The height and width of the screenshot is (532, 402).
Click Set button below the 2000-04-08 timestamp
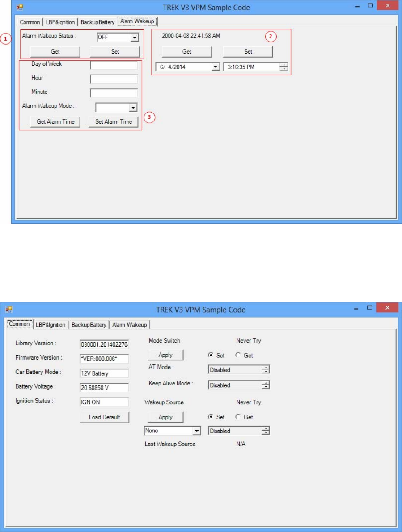248,51
